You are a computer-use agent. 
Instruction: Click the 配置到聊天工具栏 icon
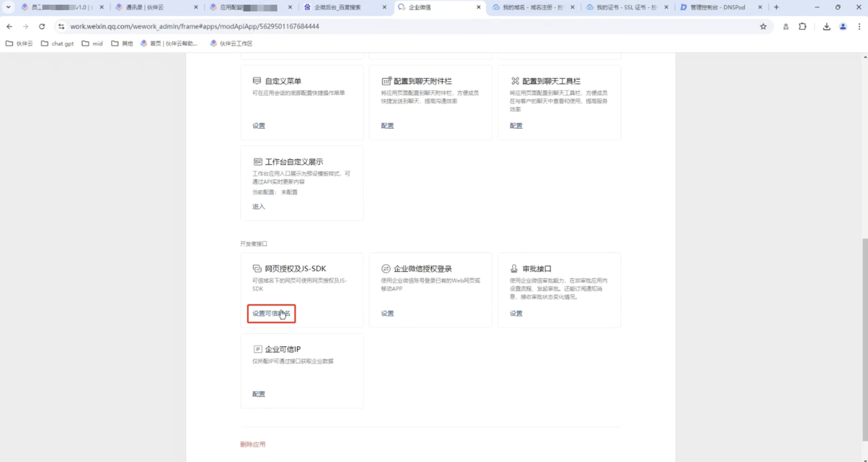515,81
